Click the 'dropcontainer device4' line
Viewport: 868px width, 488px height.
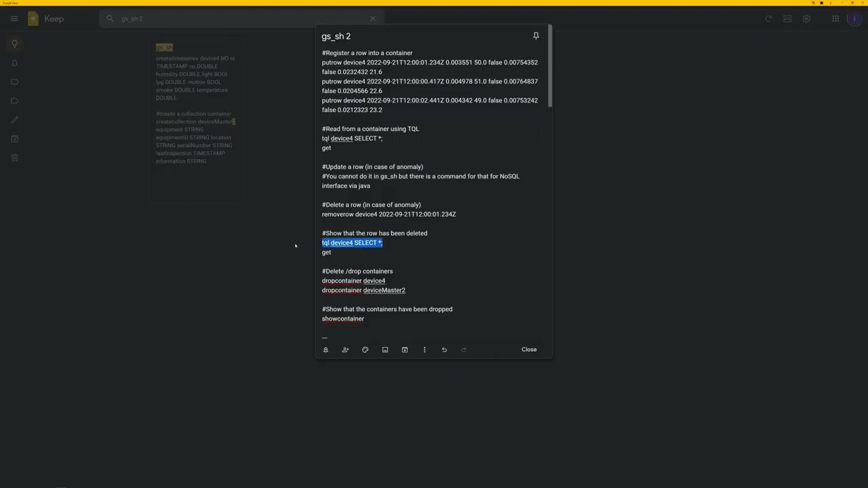click(353, 281)
